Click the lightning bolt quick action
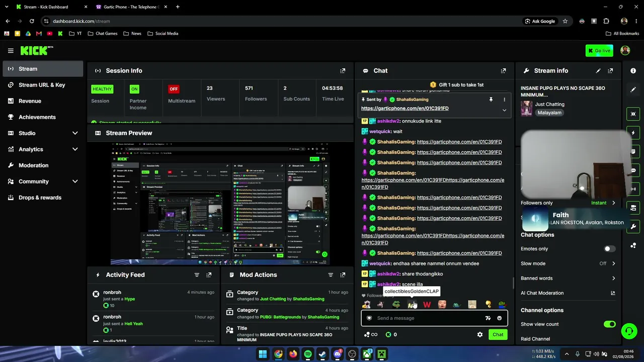Viewport: 644px width, 362px height. pyautogui.click(x=633, y=133)
